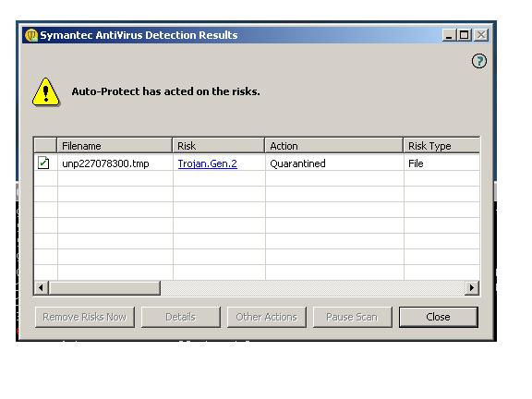Image resolution: width=532 pixels, height=399 pixels.
Task: Minimize the Symantec AntiVirus window
Action: pos(449,35)
